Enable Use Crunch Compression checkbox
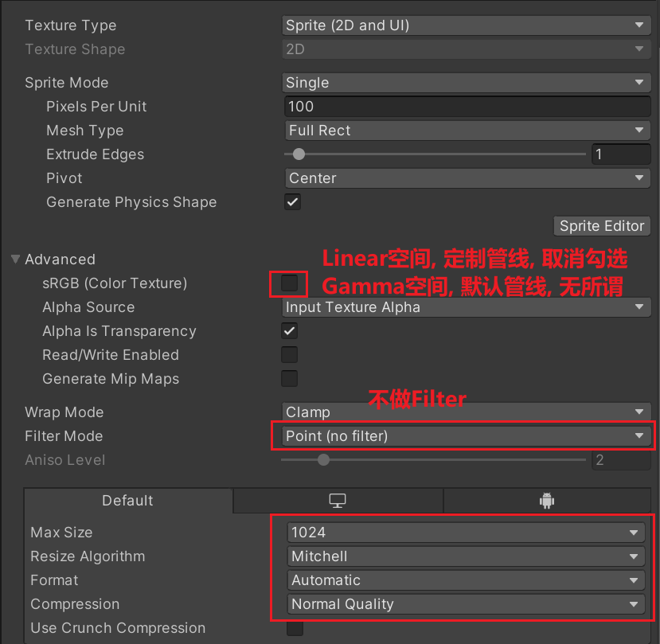660x644 pixels. (x=295, y=628)
